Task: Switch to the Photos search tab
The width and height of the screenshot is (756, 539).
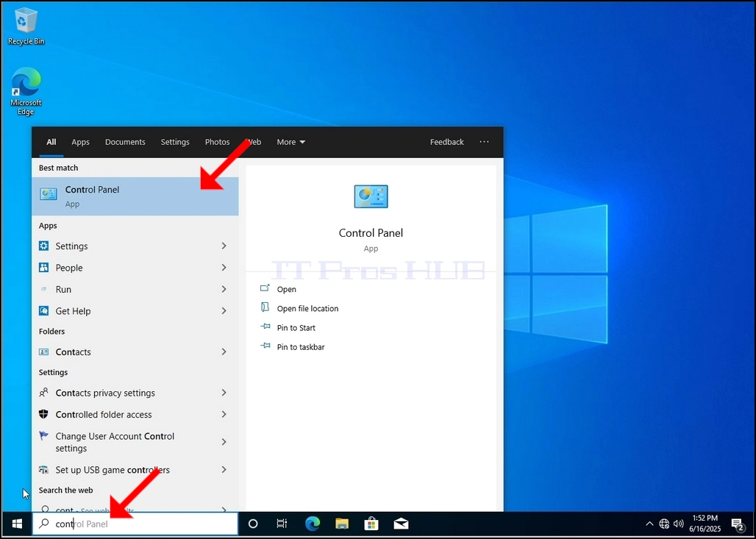Action: coord(217,142)
